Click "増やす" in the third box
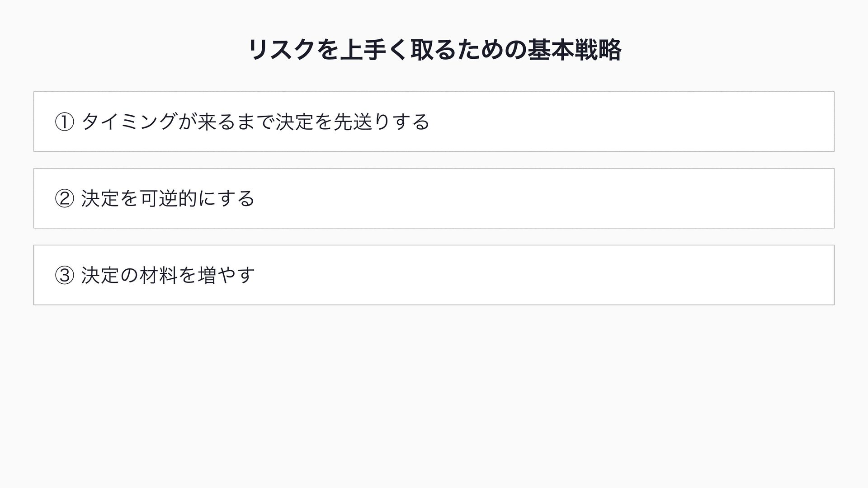868x488 pixels. pos(226,276)
